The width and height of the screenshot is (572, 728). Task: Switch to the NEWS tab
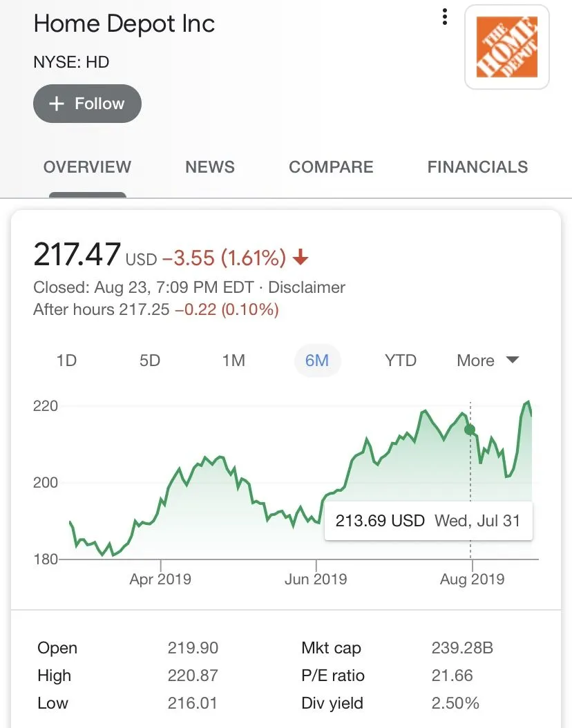click(210, 167)
